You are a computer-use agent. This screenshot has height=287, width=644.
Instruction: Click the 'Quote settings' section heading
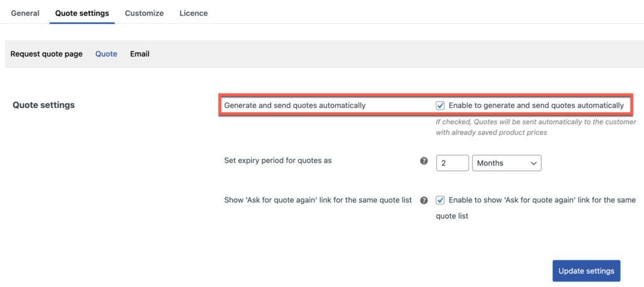click(43, 105)
